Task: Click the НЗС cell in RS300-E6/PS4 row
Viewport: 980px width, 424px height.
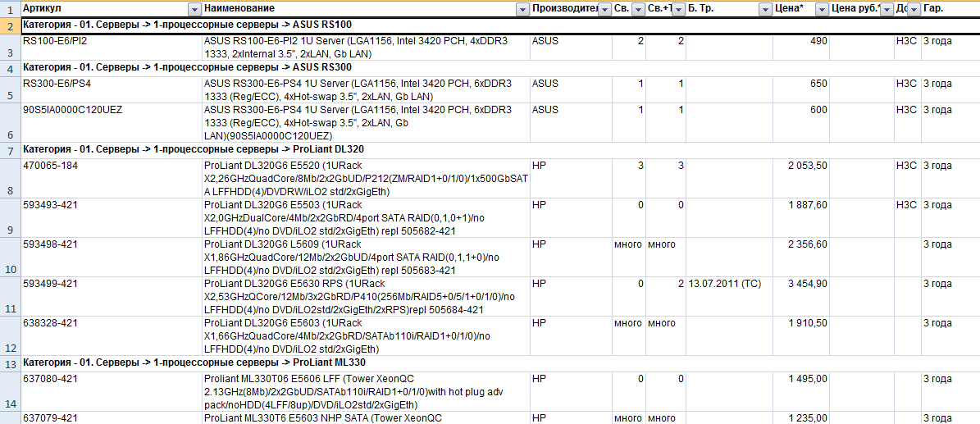Action: 907,89
